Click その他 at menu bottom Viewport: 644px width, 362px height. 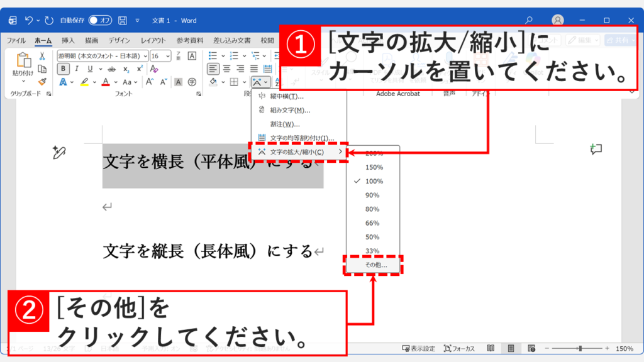coord(374,266)
